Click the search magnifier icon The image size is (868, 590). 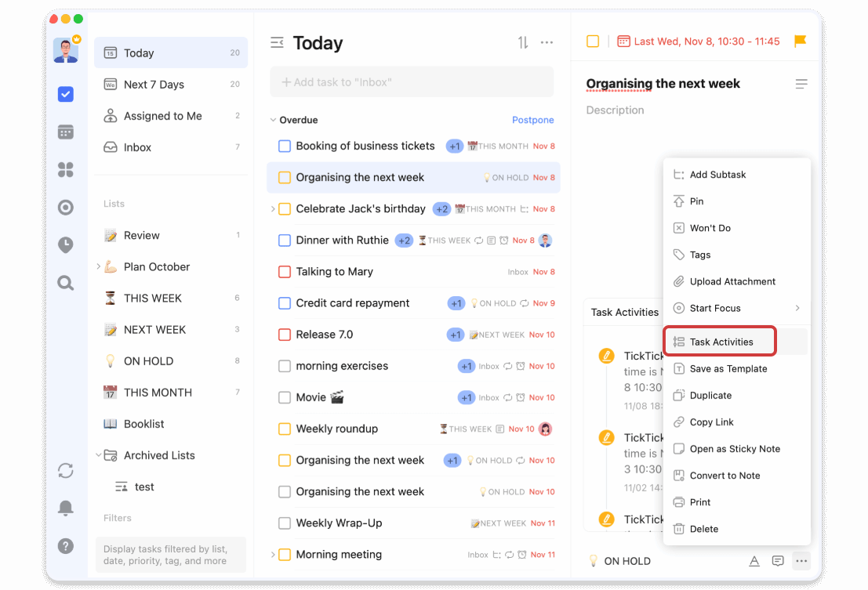66,283
